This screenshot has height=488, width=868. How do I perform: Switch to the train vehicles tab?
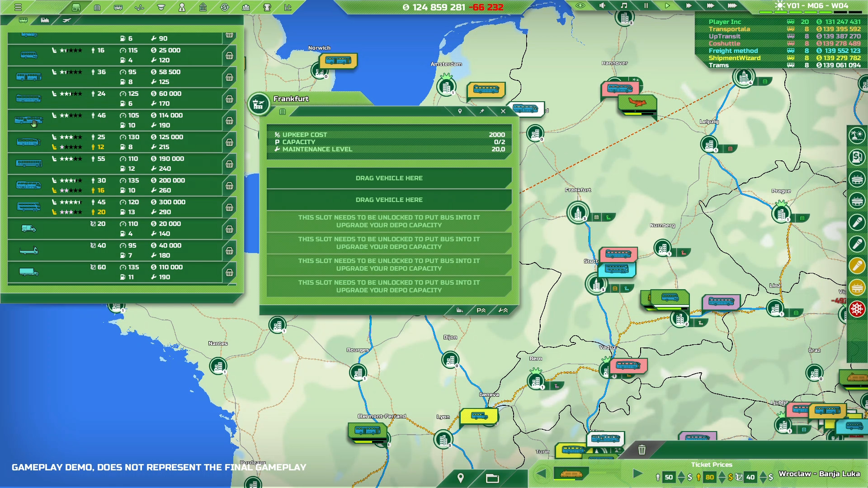tap(45, 20)
